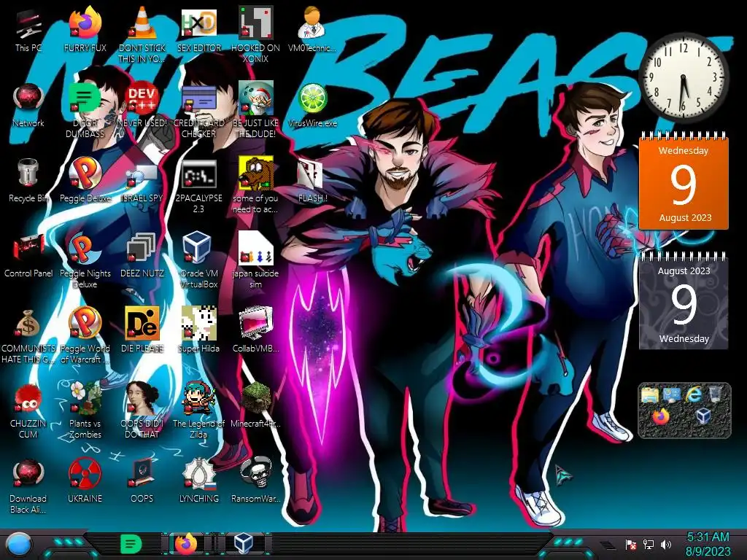Screen dimensions: 747x560
Task: Click the orange Wednesday 9 calendar gadget
Action: (684, 181)
